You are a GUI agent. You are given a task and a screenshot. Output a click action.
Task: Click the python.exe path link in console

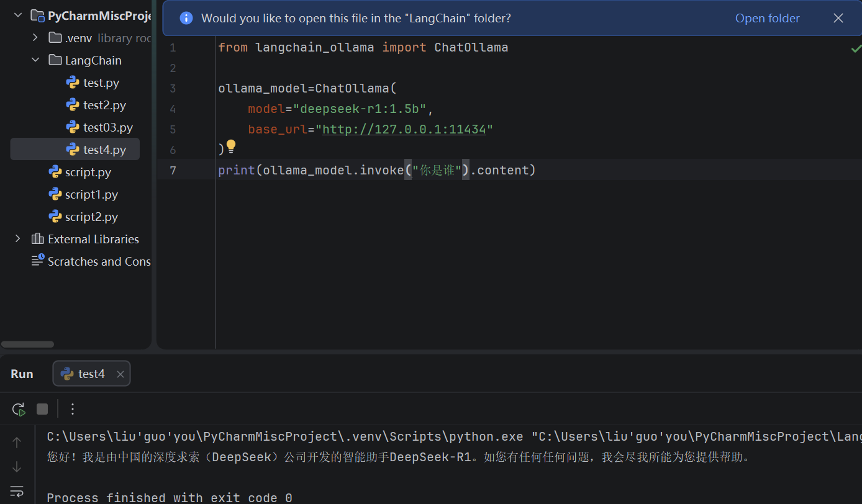286,437
